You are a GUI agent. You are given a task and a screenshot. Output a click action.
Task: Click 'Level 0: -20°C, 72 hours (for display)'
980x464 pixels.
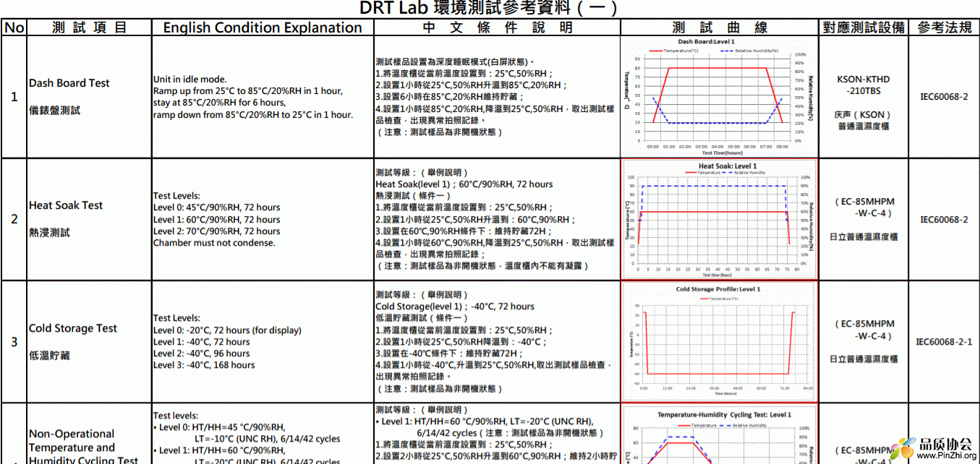click(228, 330)
